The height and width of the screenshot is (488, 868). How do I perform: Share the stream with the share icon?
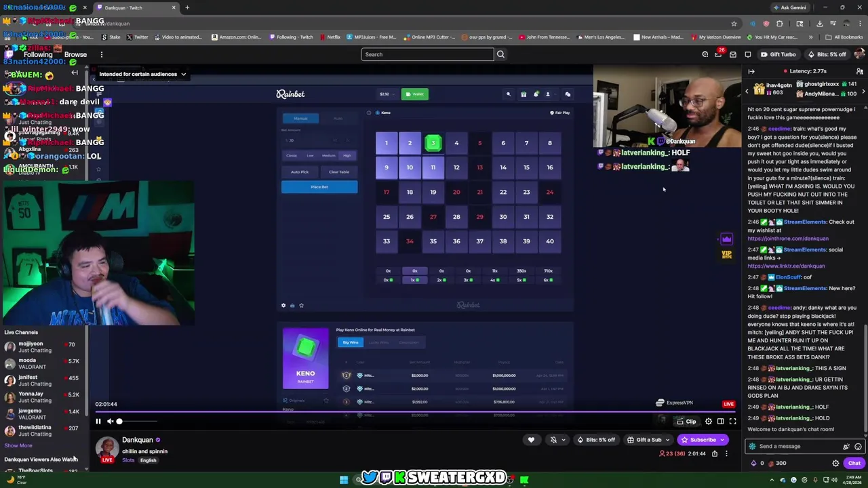point(714,453)
